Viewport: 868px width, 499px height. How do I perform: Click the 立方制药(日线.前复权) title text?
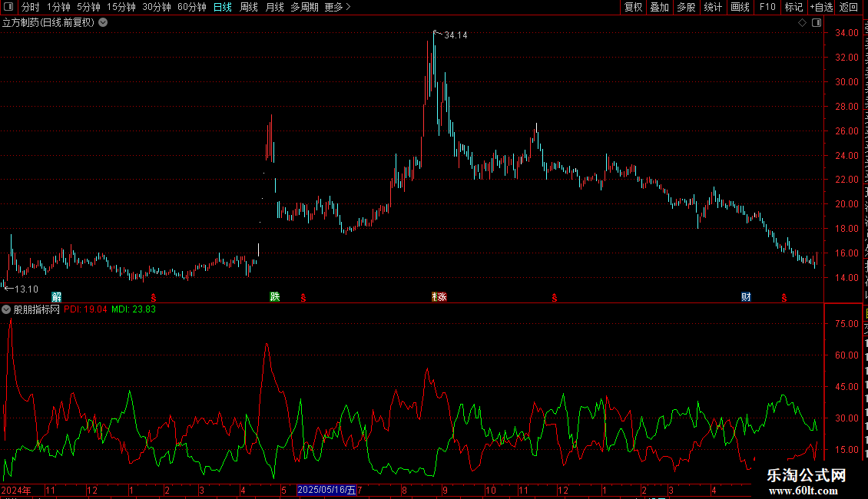click(48, 23)
